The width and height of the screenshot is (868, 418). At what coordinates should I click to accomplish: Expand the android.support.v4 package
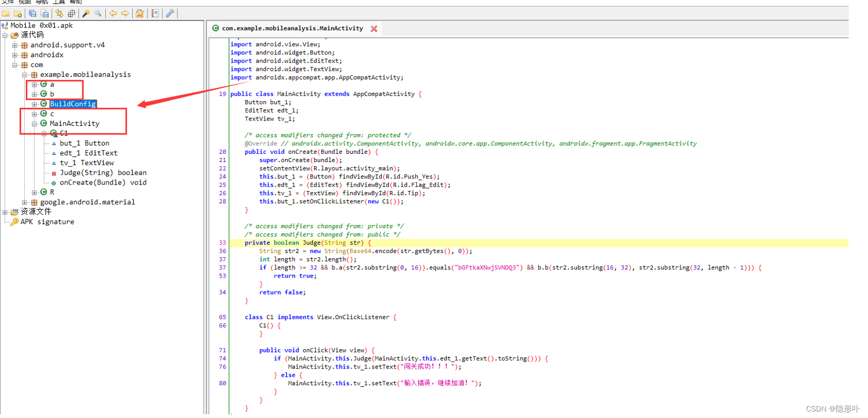click(15, 45)
